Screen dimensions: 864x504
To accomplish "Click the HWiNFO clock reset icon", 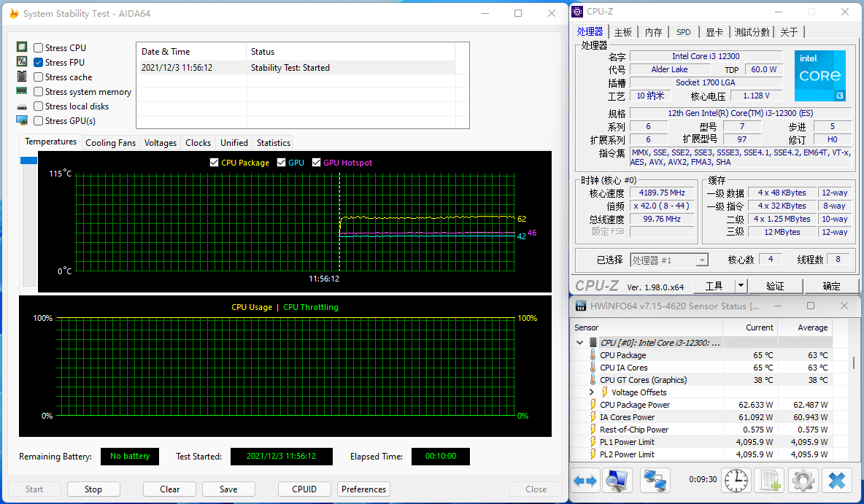I will [736, 481].
